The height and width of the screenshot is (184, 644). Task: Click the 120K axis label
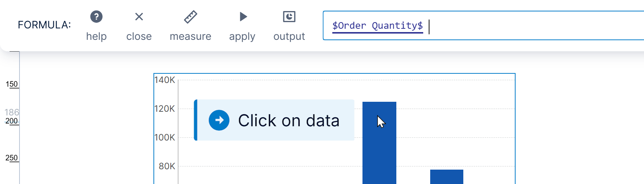coord(164,109)
